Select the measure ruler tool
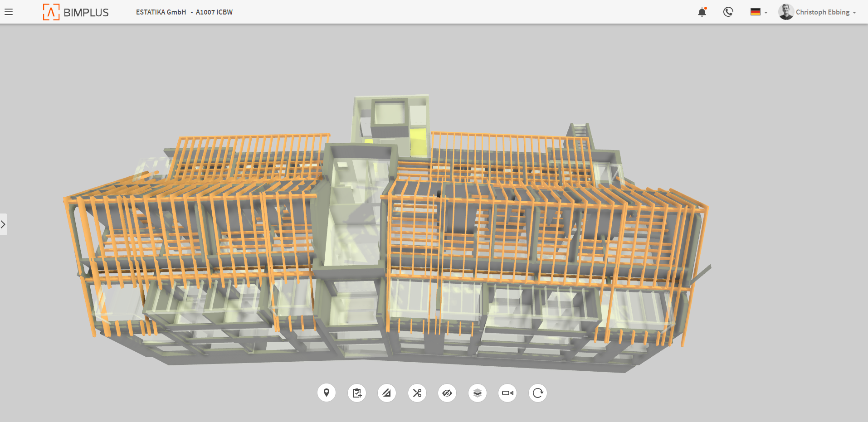The width and height of the screenshot is (868, 422). pyautogui.click(x=387, y=393)
